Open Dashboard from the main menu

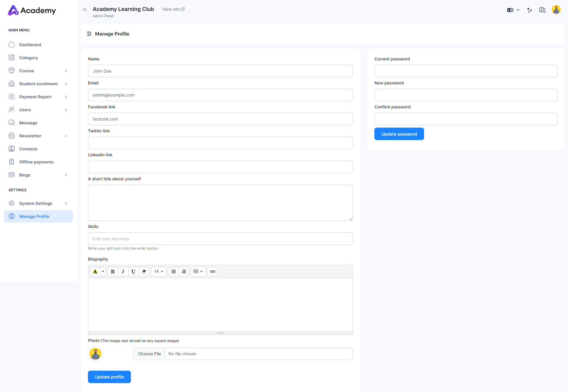(x=30, y=45)
